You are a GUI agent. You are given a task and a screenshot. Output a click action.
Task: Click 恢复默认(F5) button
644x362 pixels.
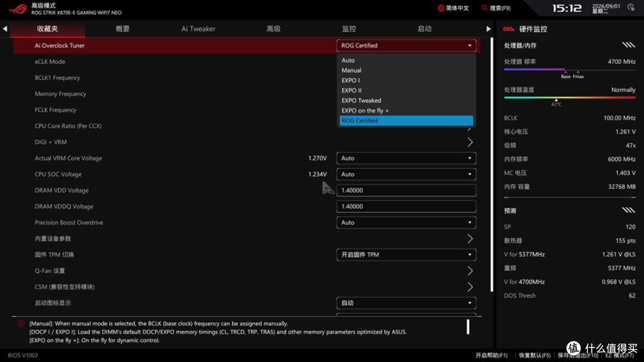534,355
